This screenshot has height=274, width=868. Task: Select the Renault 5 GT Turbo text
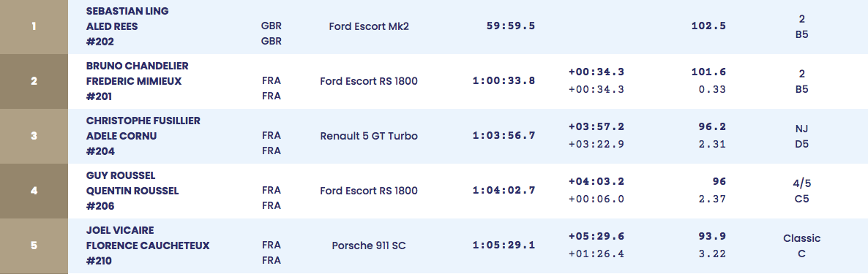click(369, 136)
